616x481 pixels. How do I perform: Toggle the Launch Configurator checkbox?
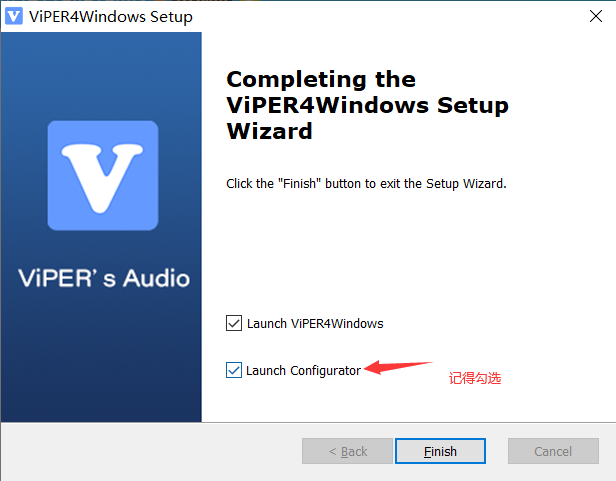[x=234, y=370]
